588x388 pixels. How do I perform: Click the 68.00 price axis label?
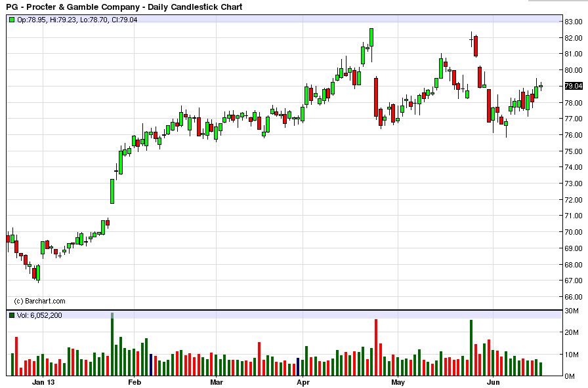click(574, 264)
